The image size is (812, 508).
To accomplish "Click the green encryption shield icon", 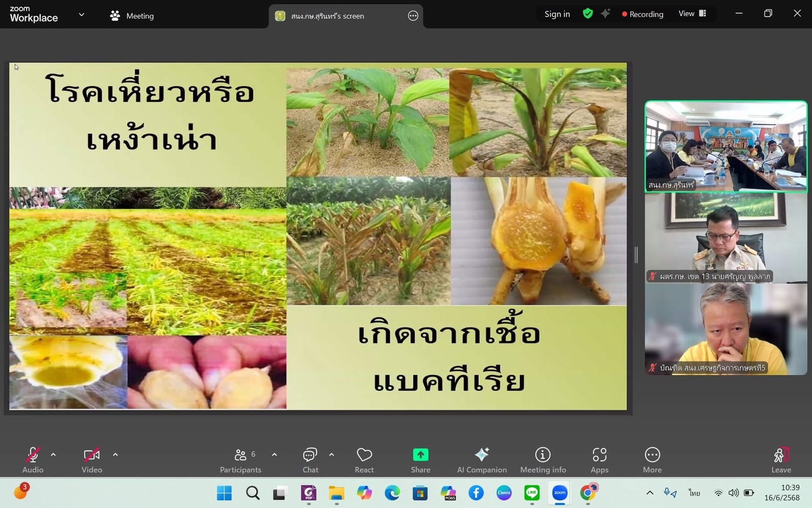I will pos(588,14).
